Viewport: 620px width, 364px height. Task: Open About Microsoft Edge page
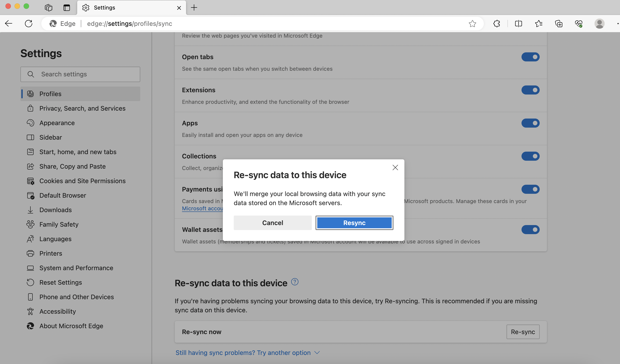[71, 325]
